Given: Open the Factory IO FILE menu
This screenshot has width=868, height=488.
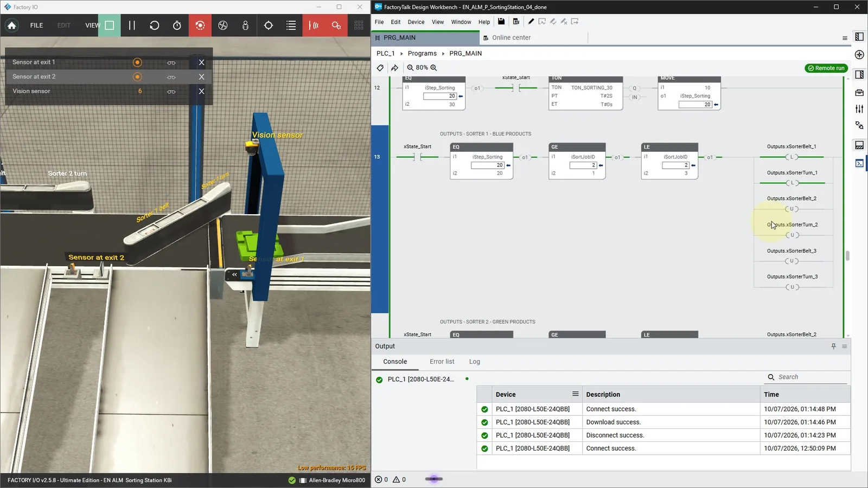Looking at the screenshot, I should (36, 25).
